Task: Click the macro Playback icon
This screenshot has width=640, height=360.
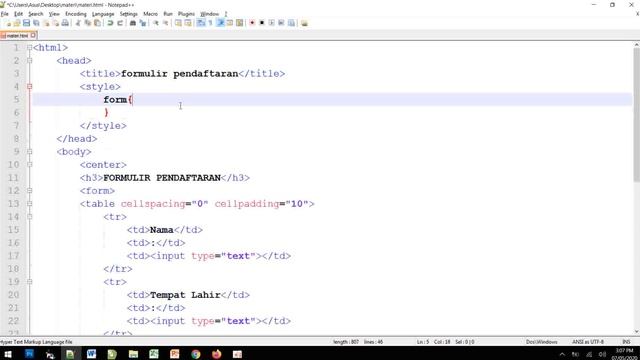Action: 271,23
